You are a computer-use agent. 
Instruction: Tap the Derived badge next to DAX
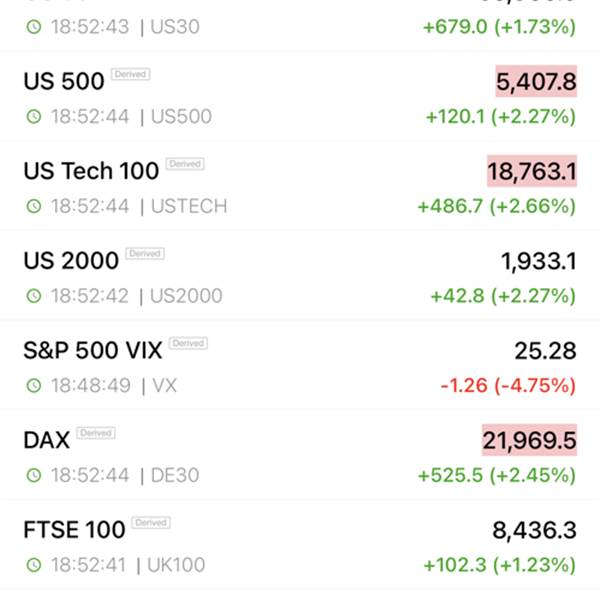coord(96,433)
